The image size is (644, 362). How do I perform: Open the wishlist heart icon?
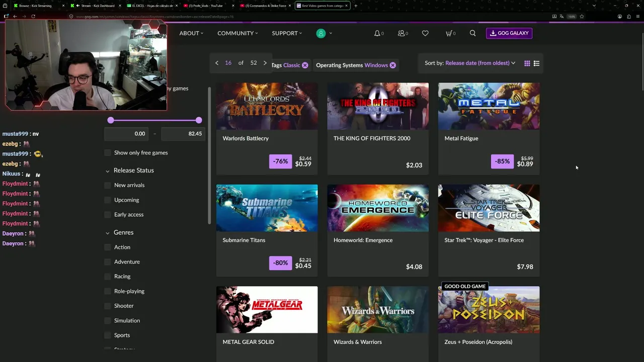click(x=425, y=33)
